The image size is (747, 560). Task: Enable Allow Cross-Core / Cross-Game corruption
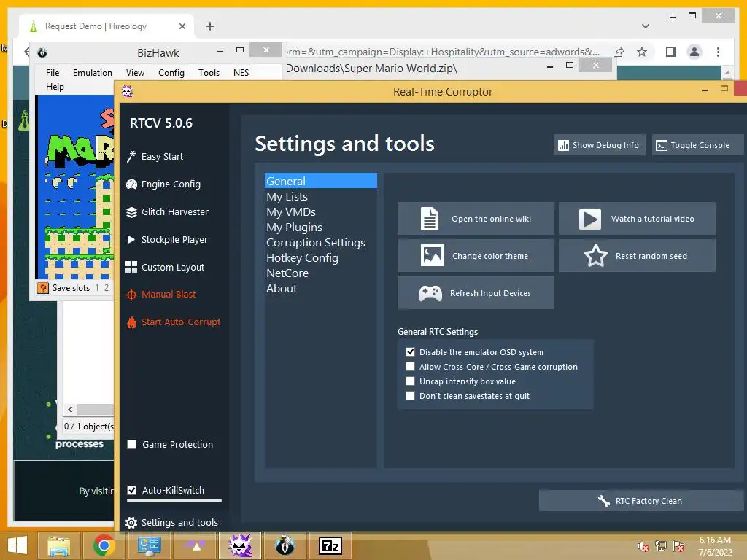tap(410, 367)
